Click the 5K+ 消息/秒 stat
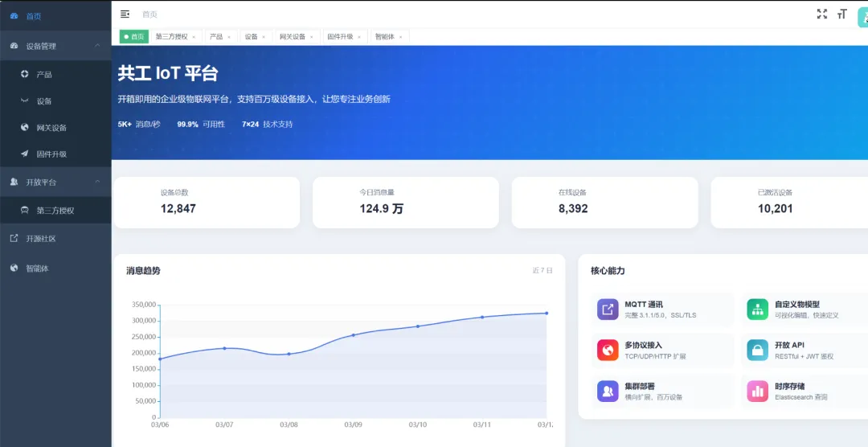 coord(139,124)
